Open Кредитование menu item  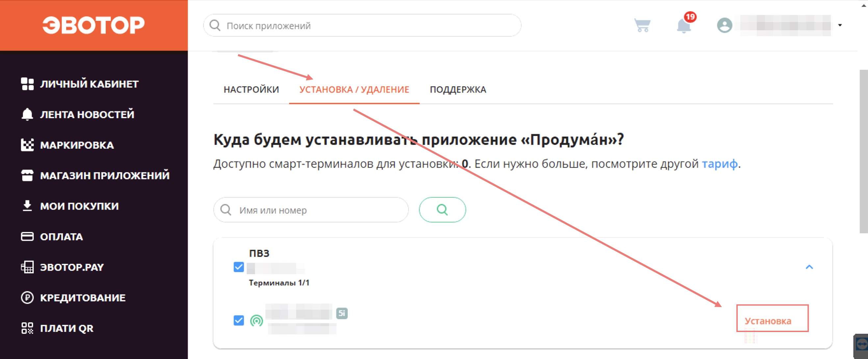83,298
